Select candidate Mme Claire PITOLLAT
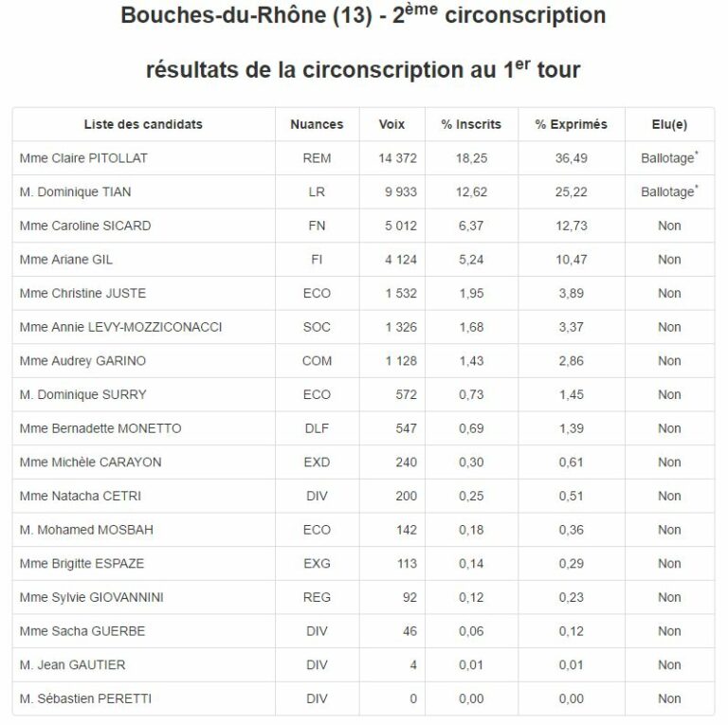 click(x=83, y=158)
